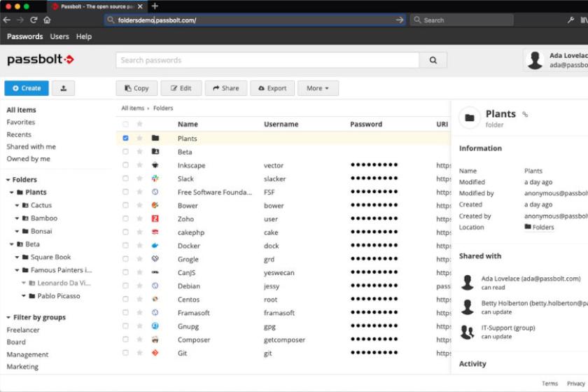Star the Beta folder as favorite
The width and height of the screenshot is (588, 392).
coord(139,151)
